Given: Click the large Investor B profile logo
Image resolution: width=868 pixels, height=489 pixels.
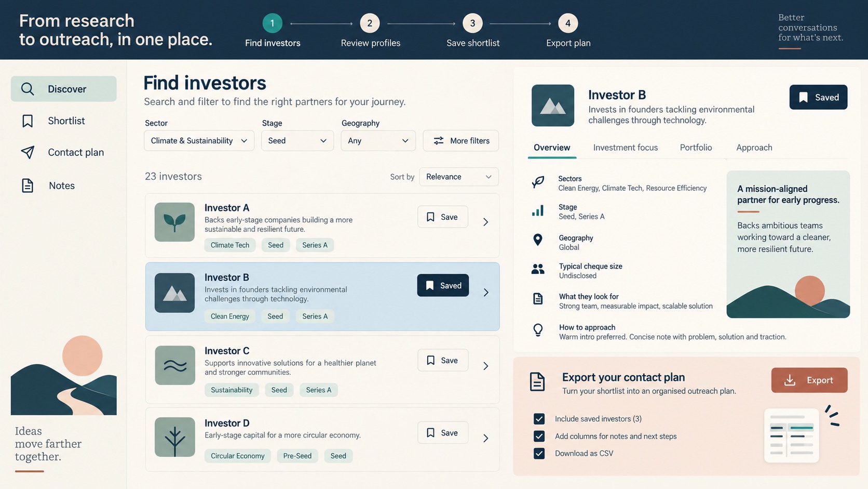Looking at the screenshot, I should pyautogui.click(x=553, y=105).
